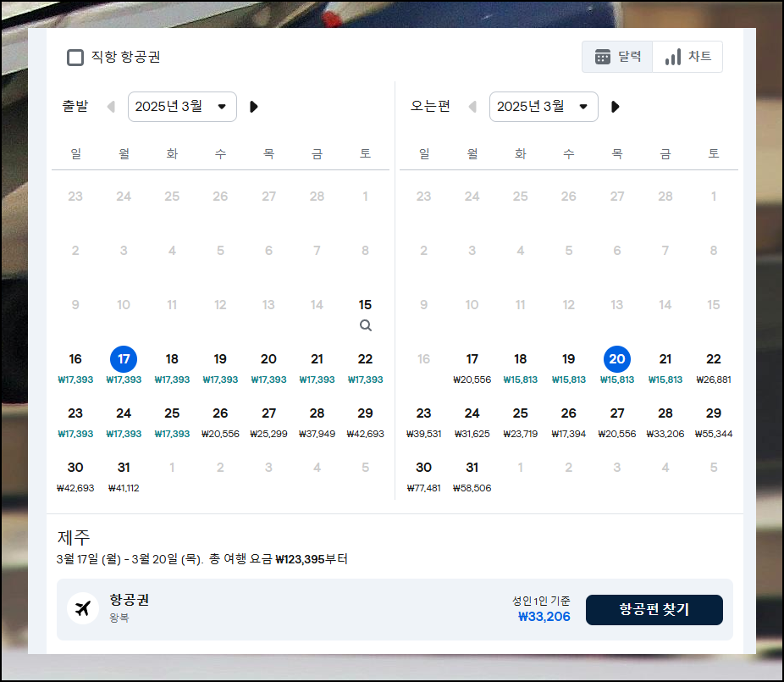The image size is (784, 682).
Task: Select departure date 29 priced ₩42,693
Action: (366, 422)
